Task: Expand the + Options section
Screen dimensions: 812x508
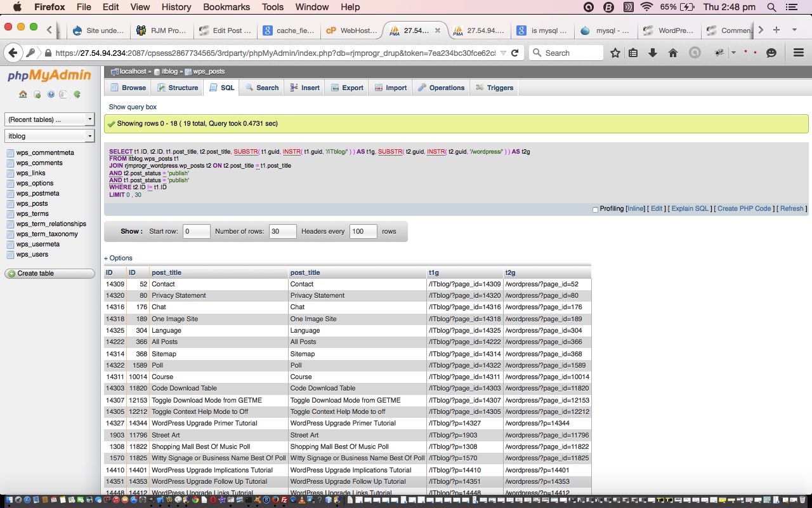Action: 118,258
